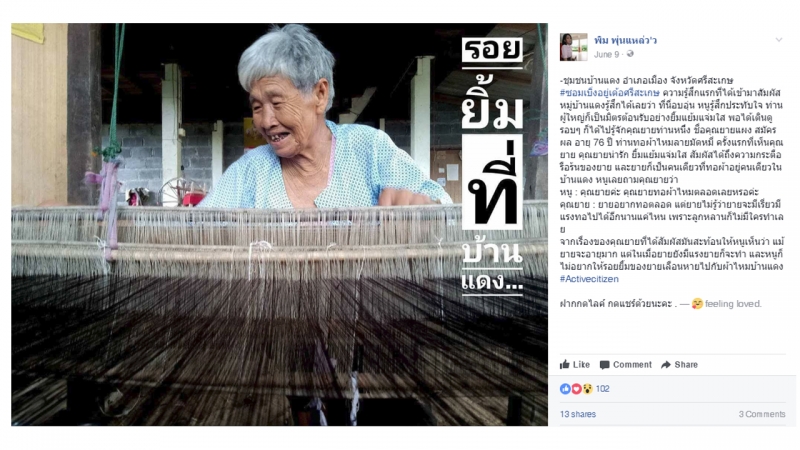Click the Comment speech bubble icon
800x450 pixels.
pyautogui.click(x=605, y=365)
